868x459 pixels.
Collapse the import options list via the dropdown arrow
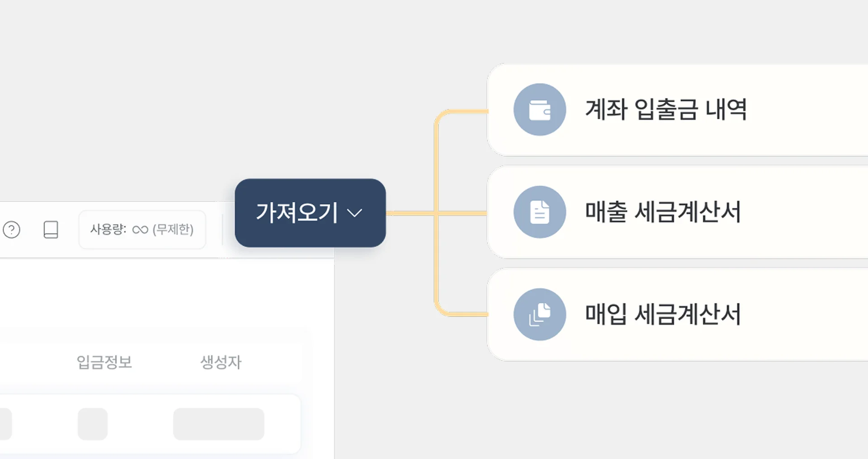point(355,213)
